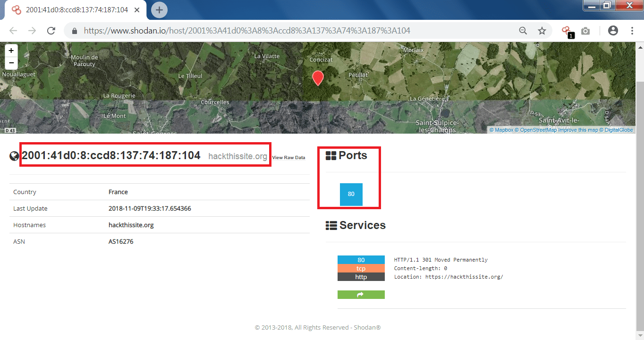This screenshot has height=340, width=644.
Task: Click the Services heading list icon
Action: click(x=331, y=226)
